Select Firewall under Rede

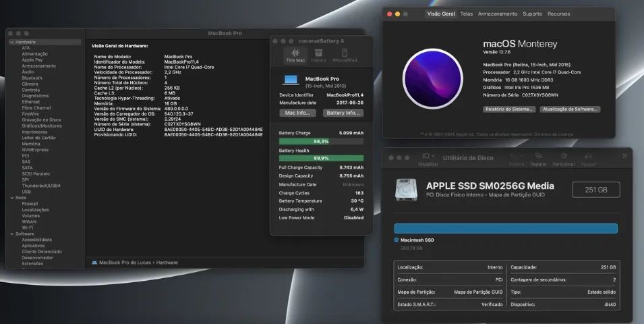pyautogui.click(x=30, y=204)
